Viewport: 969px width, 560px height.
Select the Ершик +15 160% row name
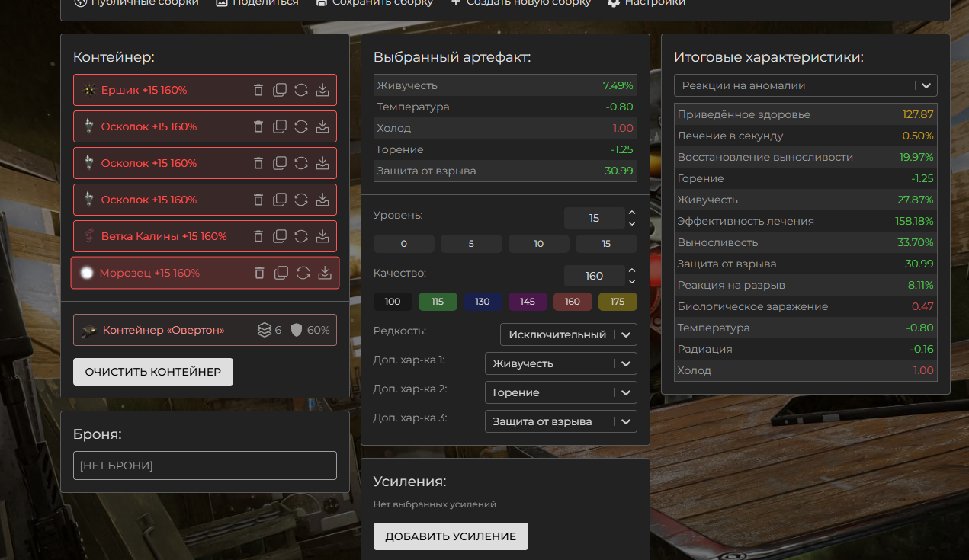(144, 90)
